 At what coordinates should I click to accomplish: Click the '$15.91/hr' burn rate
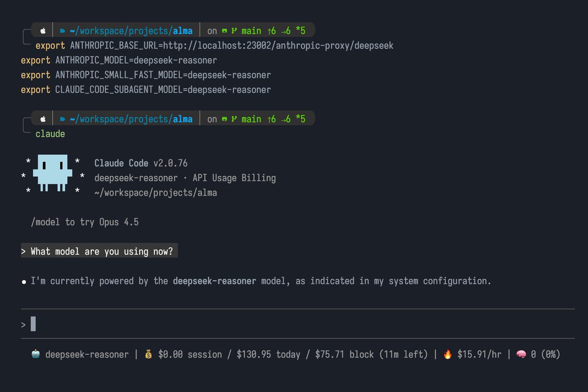click(479, 354)
